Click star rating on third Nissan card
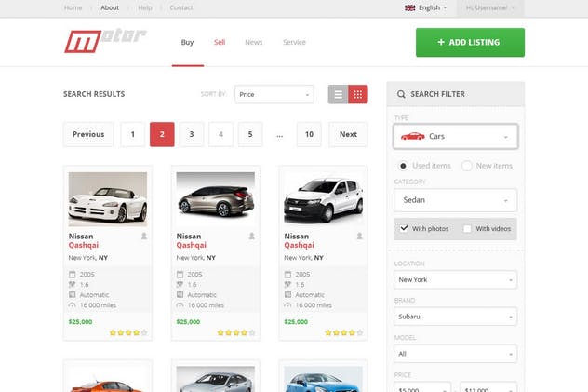This screenshot has width=588, height=392. [344, 332]
